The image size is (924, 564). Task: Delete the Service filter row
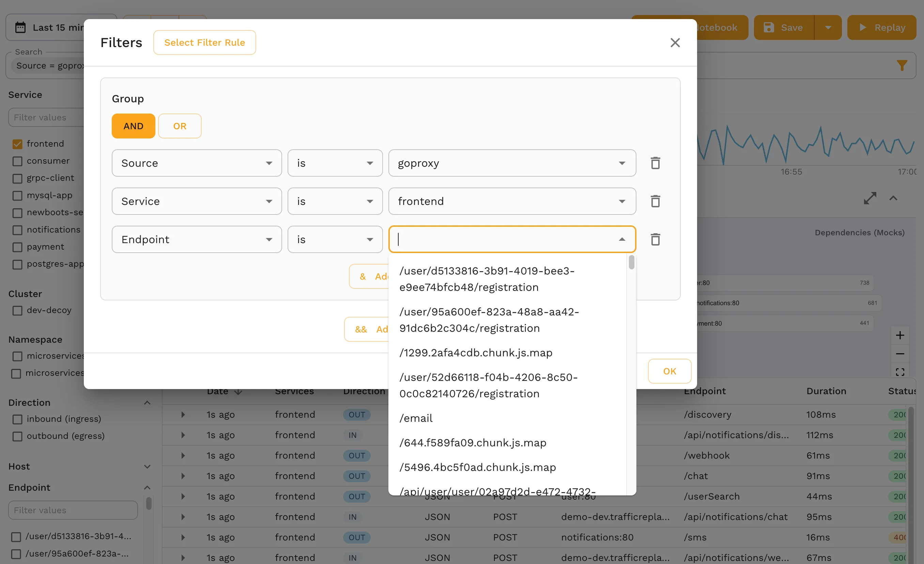655,202
